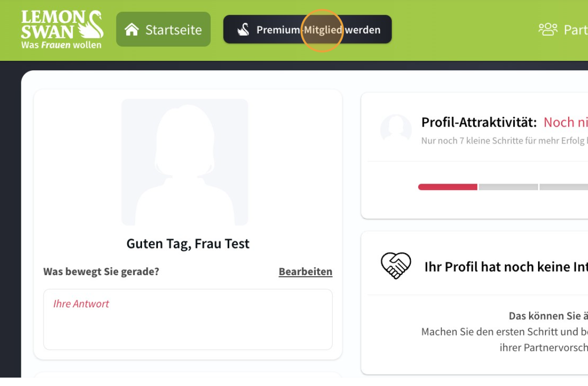
Task: Click the Ihre Antwort text field
Action: coord(188,319)
